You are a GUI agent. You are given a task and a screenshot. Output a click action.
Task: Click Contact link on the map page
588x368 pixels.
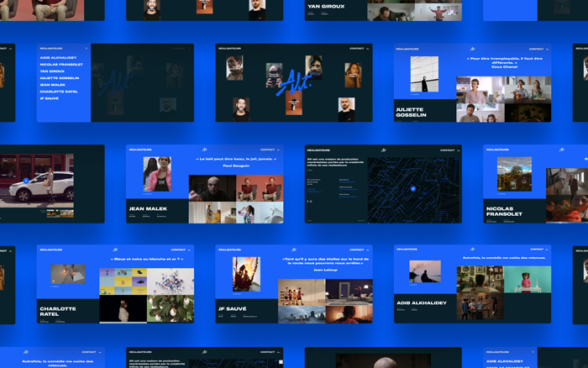tap(444, 150)
